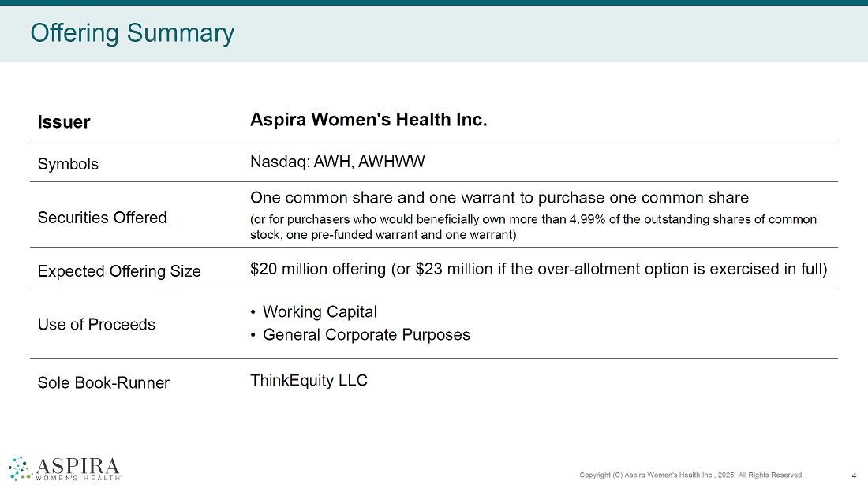
Task: Select the Aspira Women's Health Inc. issuer name
Action: 369,120
